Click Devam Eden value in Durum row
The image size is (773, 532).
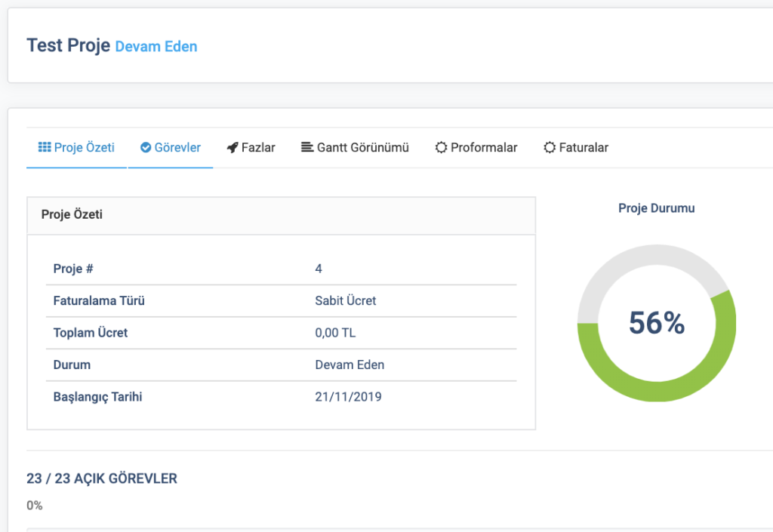click(x=350, y=364)
